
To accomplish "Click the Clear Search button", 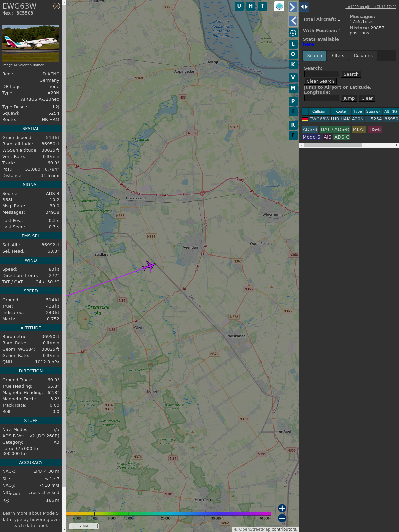I will click(x=320, y=81).
